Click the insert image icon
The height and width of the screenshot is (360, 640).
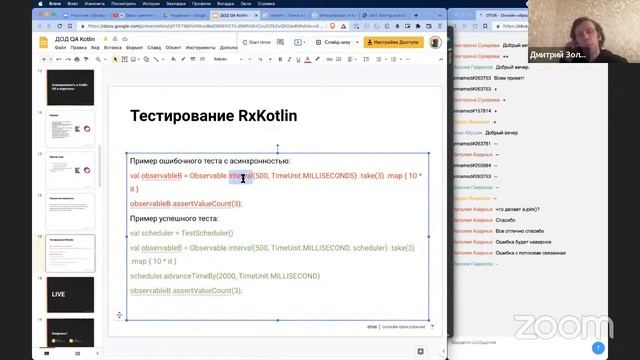133,60
